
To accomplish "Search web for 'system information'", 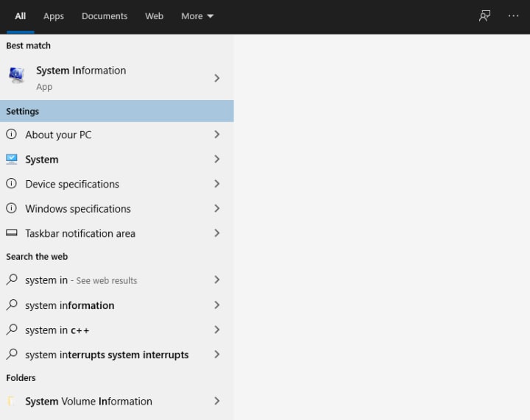I will 116,305.
